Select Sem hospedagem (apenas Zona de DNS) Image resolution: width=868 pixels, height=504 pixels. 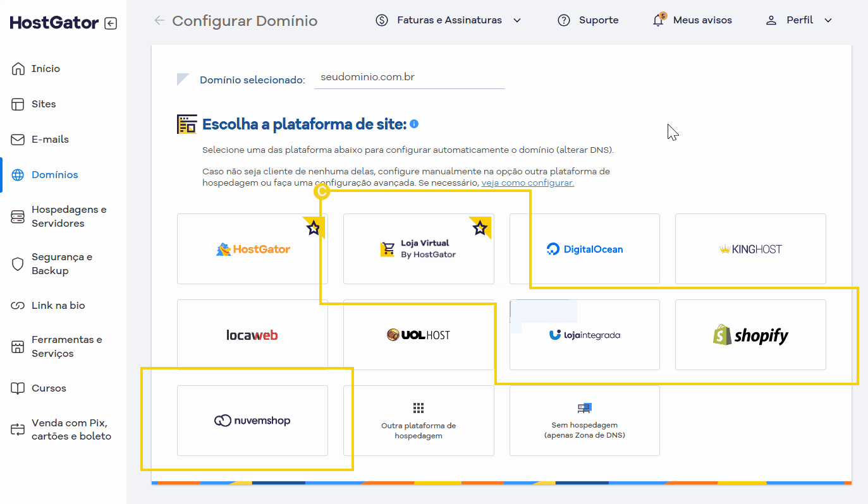[x=585, y=421]
